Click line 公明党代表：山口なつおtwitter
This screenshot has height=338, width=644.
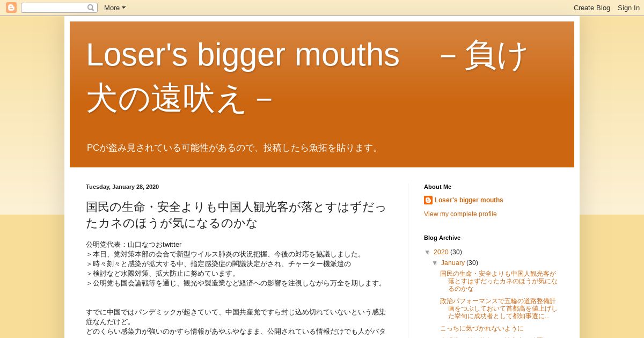(x=134, y=244)
